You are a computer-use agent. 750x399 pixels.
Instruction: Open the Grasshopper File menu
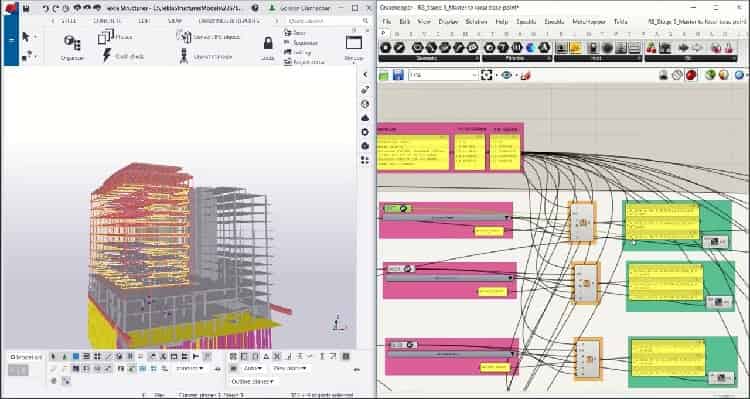coord(387,22)
